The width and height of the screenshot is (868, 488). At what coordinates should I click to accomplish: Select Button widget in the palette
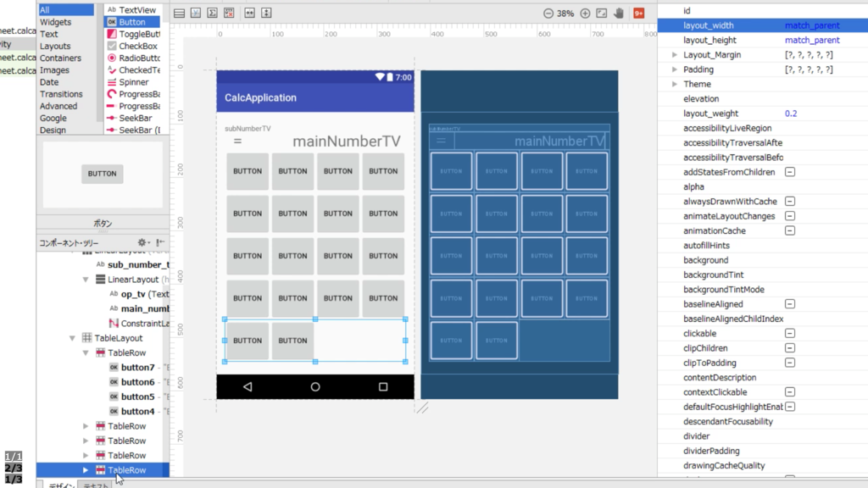point(132,22)
